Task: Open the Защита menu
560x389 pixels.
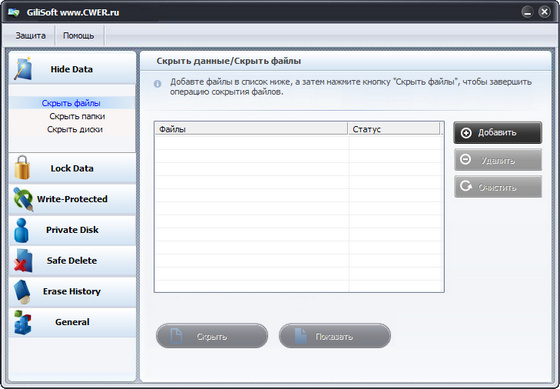Action: (x=30, y=36)
